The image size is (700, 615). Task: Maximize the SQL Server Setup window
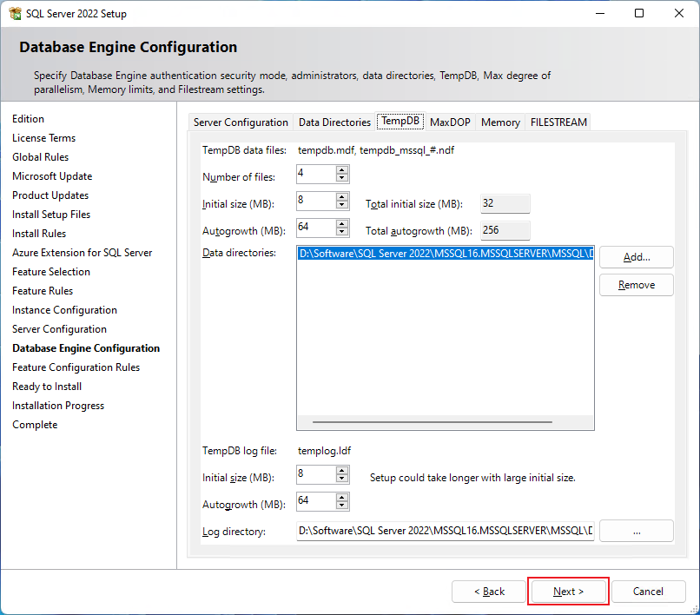click(x=639, y=13)
